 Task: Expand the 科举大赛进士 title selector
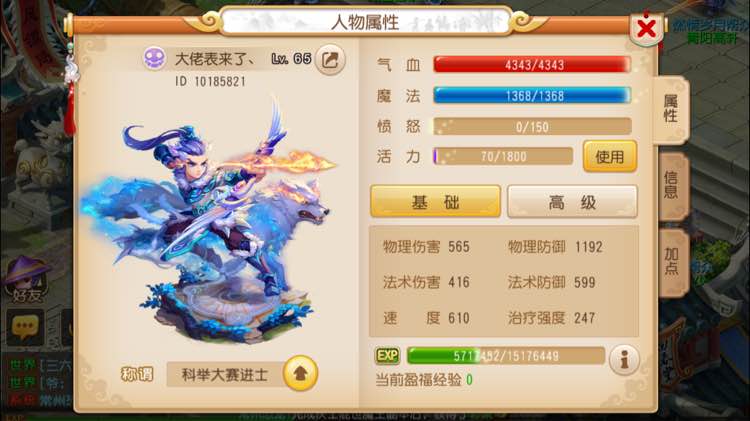pyautogui.click(x=225, y=374)
